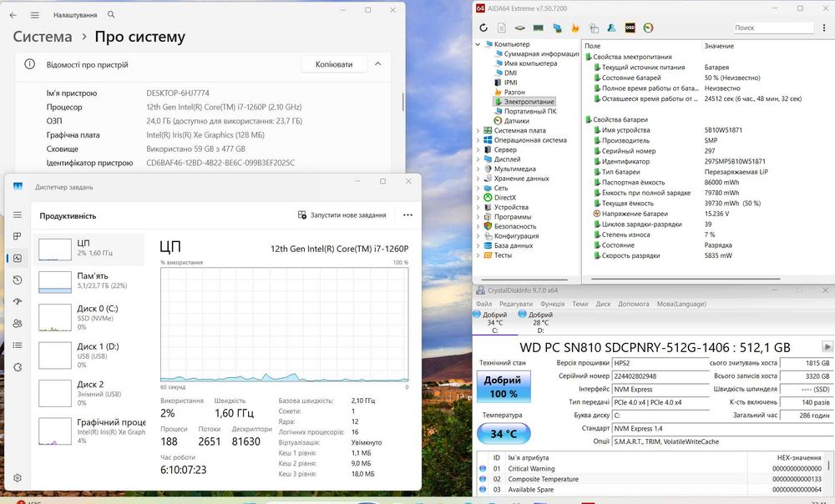Expand the Сервер tree node
The image size is (835, 504).
pos(478,149)
